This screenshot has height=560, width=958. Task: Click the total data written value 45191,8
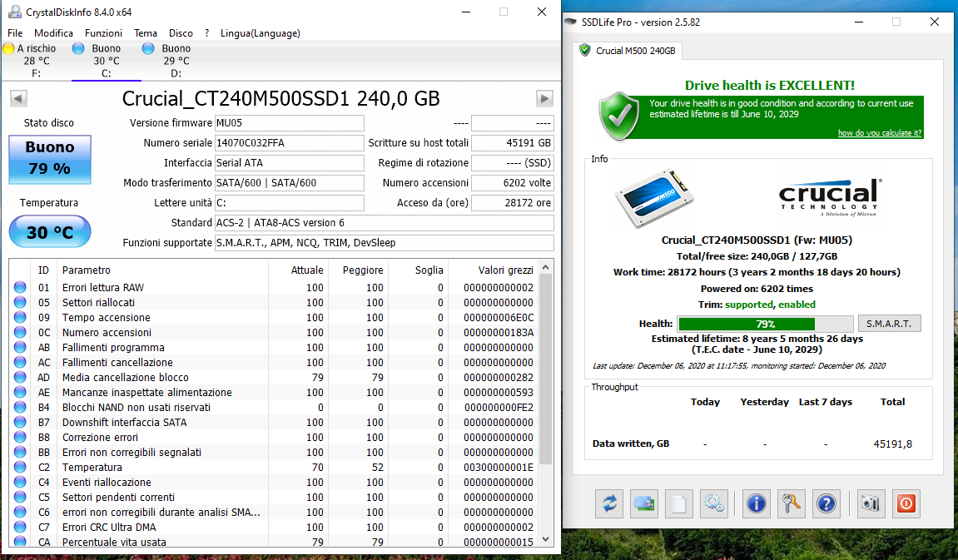pos(892,444)
